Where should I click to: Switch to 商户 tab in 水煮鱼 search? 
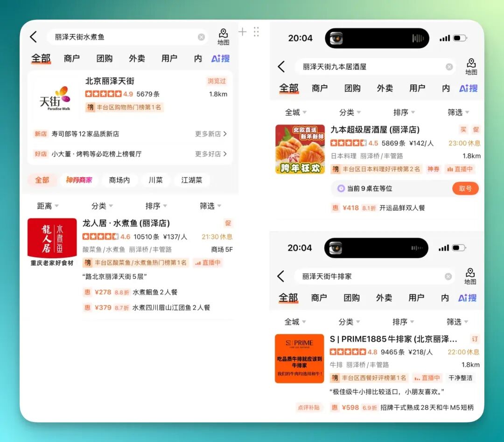(72, 58)
